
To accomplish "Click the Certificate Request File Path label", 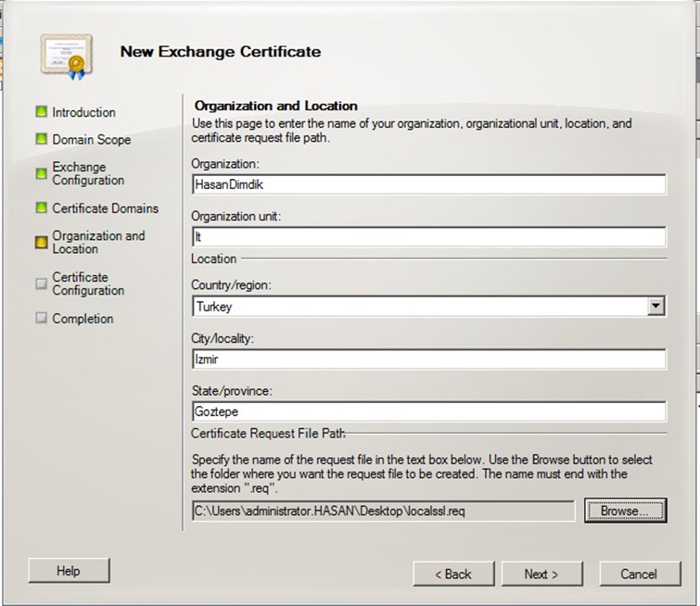I will [268, 433].
